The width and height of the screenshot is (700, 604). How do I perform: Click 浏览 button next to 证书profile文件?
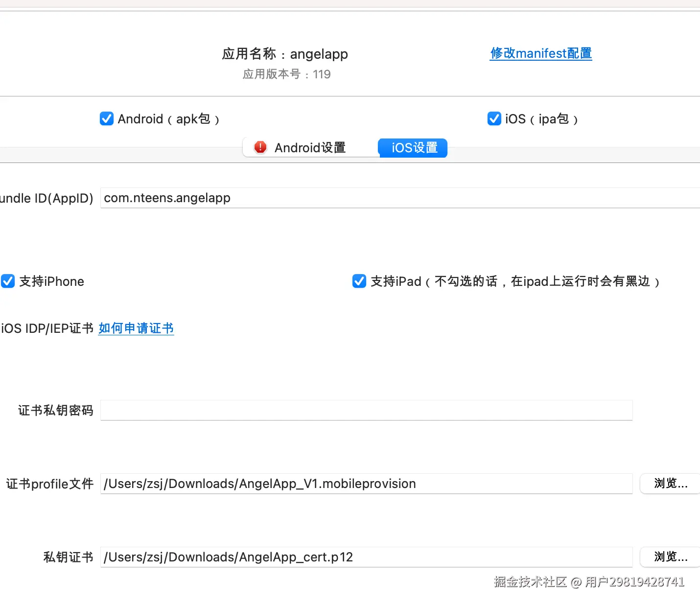click(x=671, y=484)
